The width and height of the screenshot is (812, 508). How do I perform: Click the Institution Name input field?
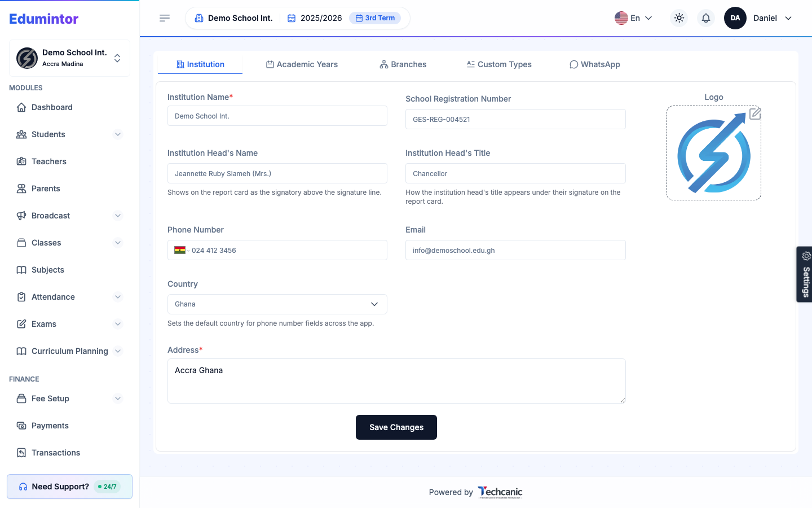277,116
